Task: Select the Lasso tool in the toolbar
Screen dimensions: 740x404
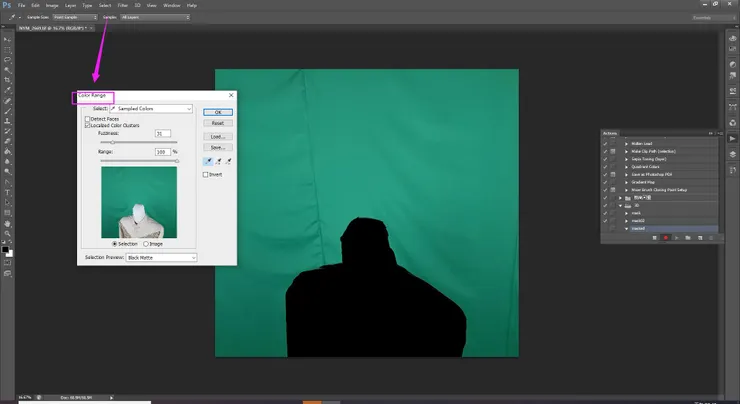Action: (8, 58)
